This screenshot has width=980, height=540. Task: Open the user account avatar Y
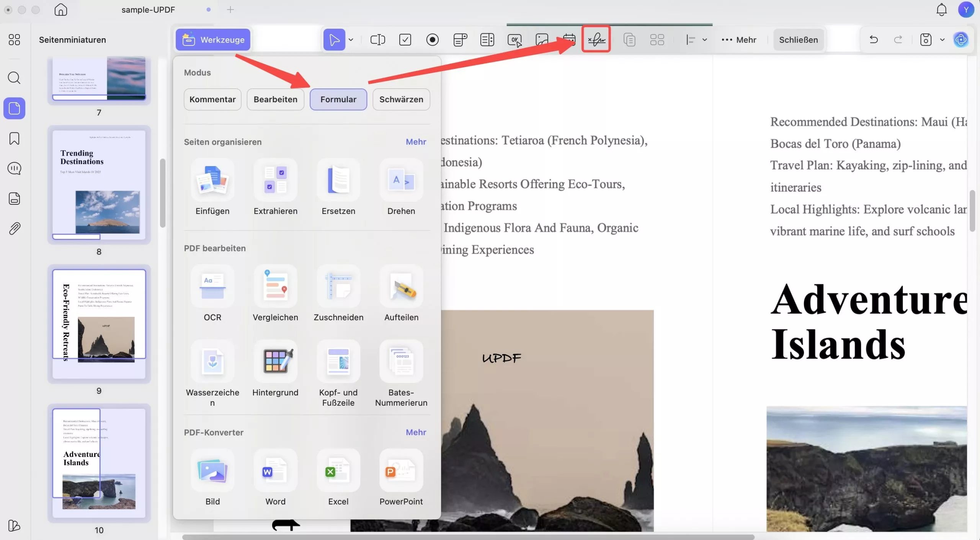tap(966, 10)
